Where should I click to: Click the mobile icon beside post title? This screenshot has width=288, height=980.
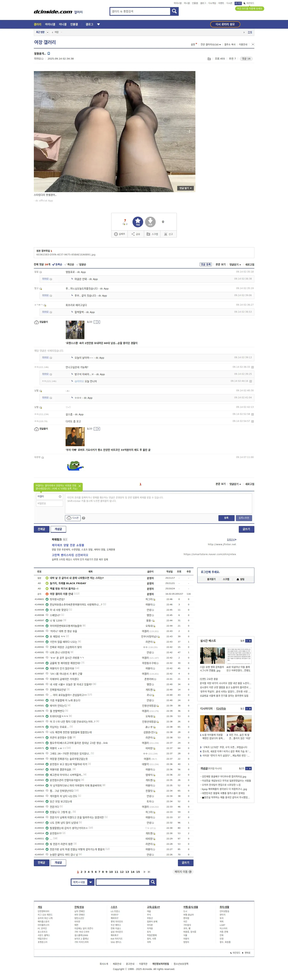tap(49, 53)
